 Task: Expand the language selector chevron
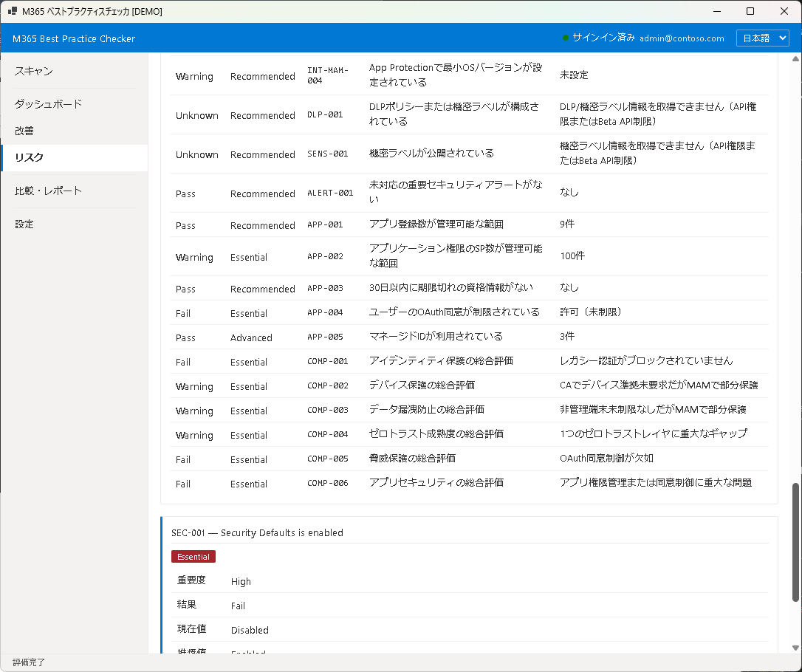tap(781, 38)
